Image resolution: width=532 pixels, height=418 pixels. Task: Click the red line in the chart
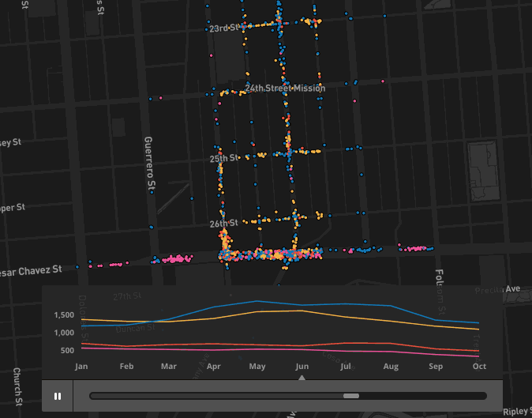(x=280, y=345)
